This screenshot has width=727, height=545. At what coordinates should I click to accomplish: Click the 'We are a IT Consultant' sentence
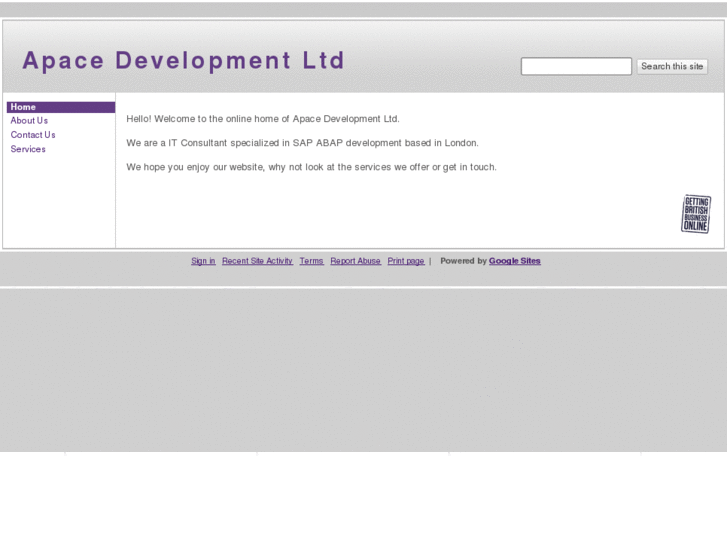pyautogui.click(x=302, y=143)
